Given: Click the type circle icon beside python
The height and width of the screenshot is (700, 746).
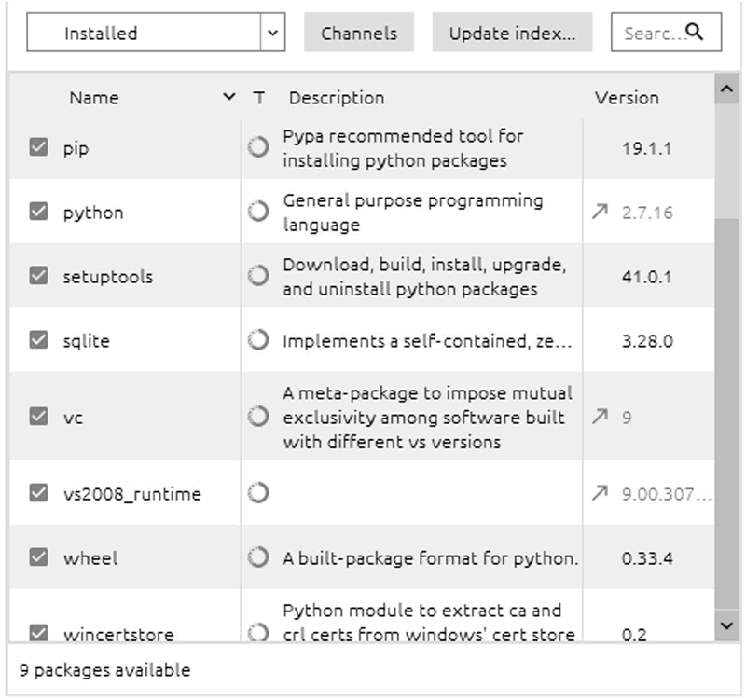Looking at the screenshot, I should pyautogui.click(x=258, y=212).
